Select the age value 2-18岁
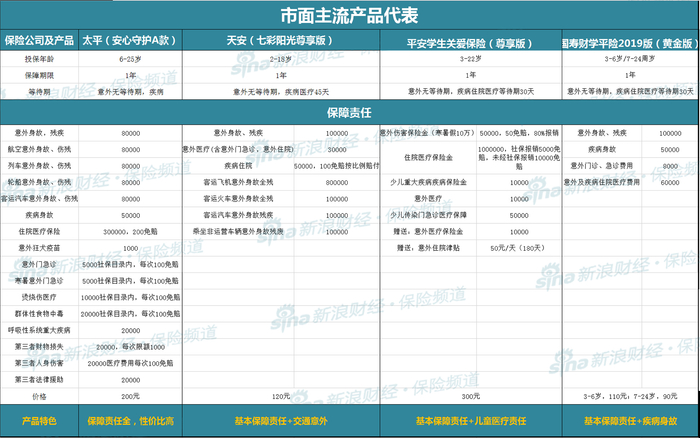 coord(281,59)
